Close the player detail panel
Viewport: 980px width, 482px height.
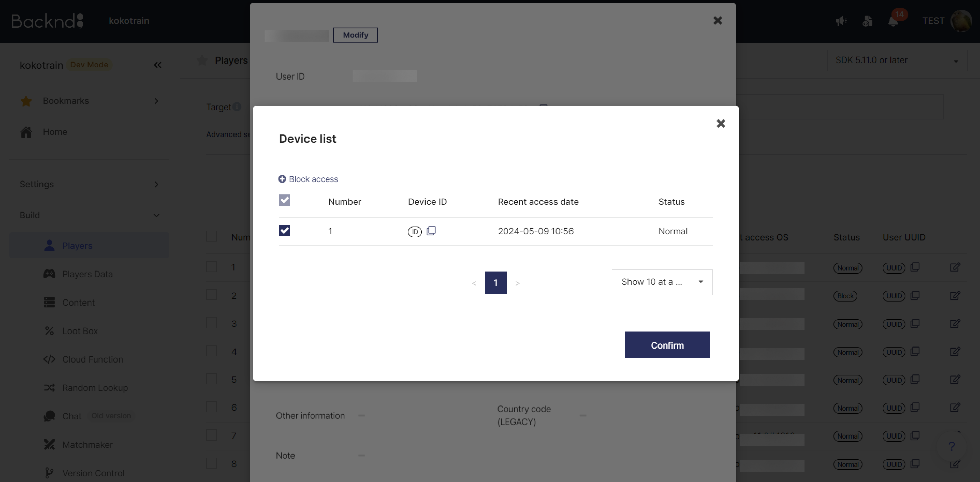pyautogui.click(x=718, y=21)
